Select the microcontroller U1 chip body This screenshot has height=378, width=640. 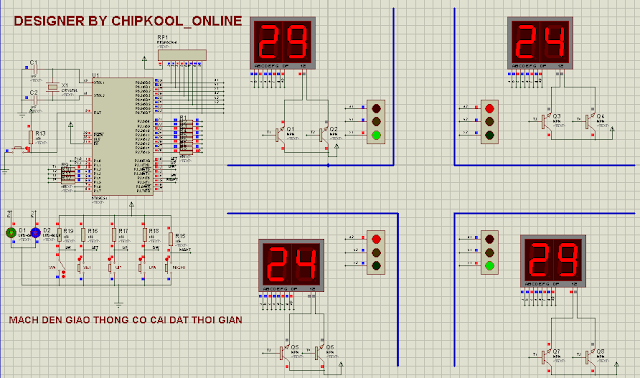pyautogui.click(x=123, y=136)
